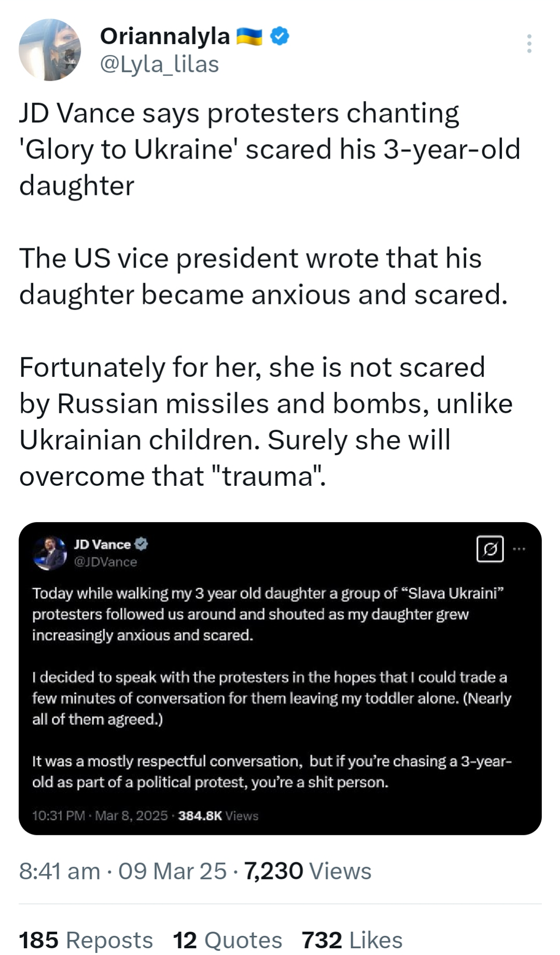Expand the quoted post's ellipsis options
This screenshot has width=560, height=955.
519,549
